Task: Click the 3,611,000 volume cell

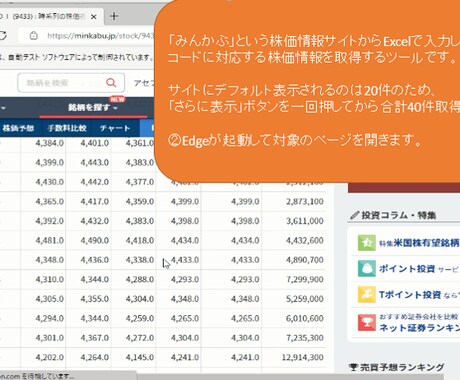Action: point(305,221)
